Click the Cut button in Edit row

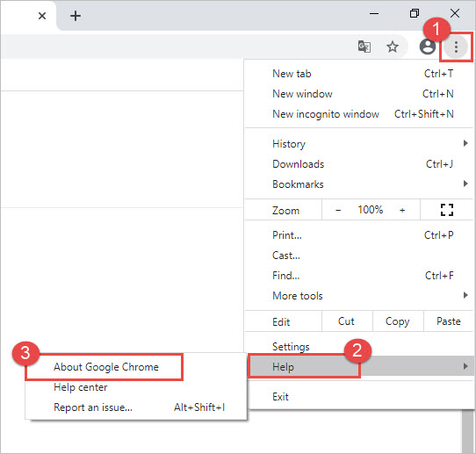tap(347, 321)
